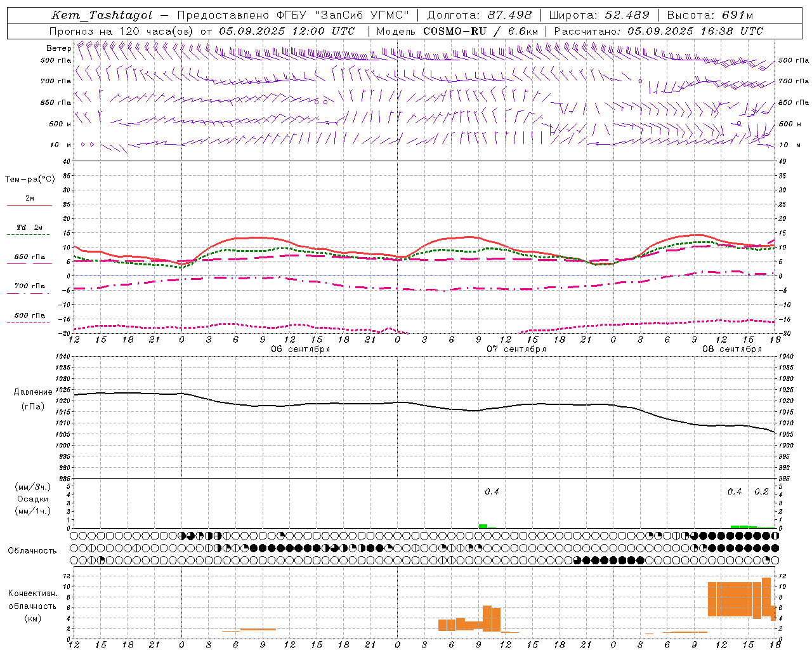
Task: Click 'Прогноз на 120 часа(ов)' forecast text
Action: 122,31
